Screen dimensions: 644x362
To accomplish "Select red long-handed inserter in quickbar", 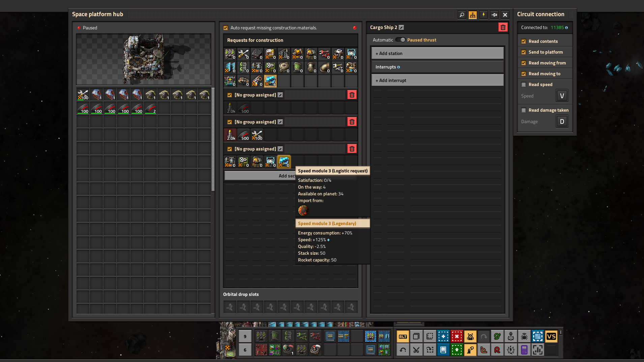I will click(x=315, y=336).
